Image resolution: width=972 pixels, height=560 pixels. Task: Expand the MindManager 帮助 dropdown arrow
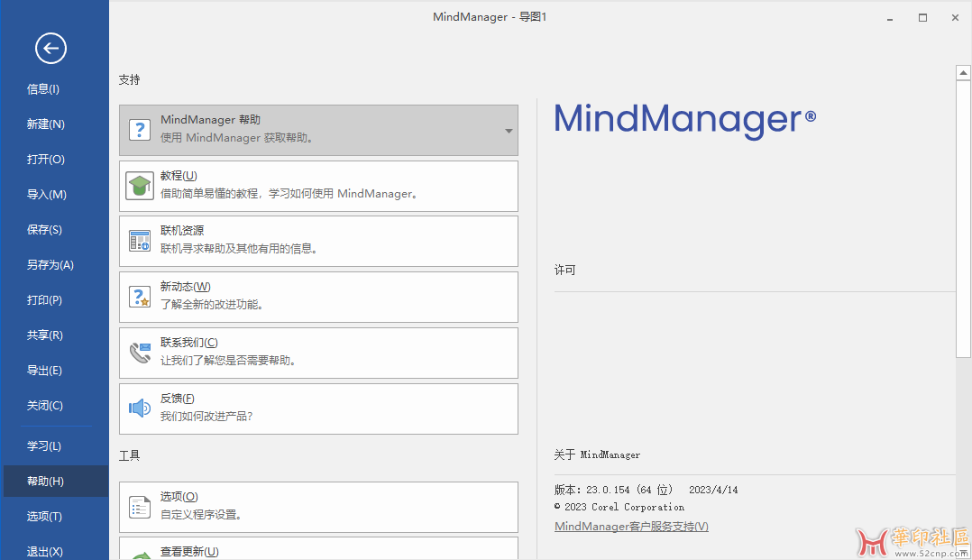click(509, 131)
